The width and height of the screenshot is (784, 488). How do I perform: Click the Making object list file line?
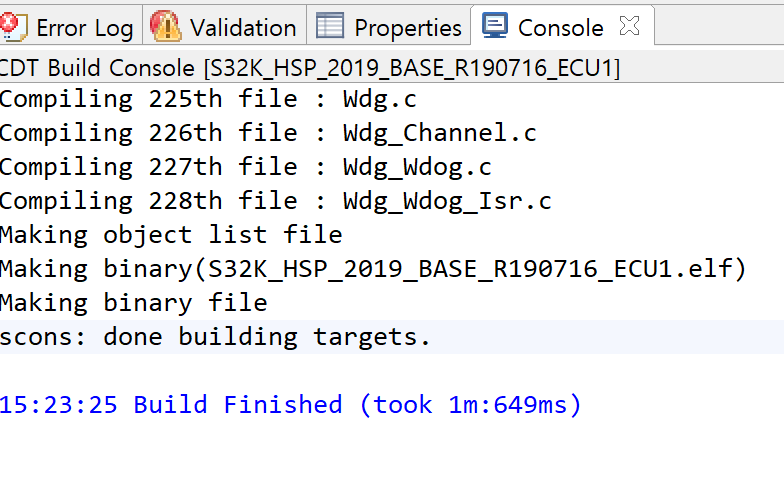coord(171,235)
